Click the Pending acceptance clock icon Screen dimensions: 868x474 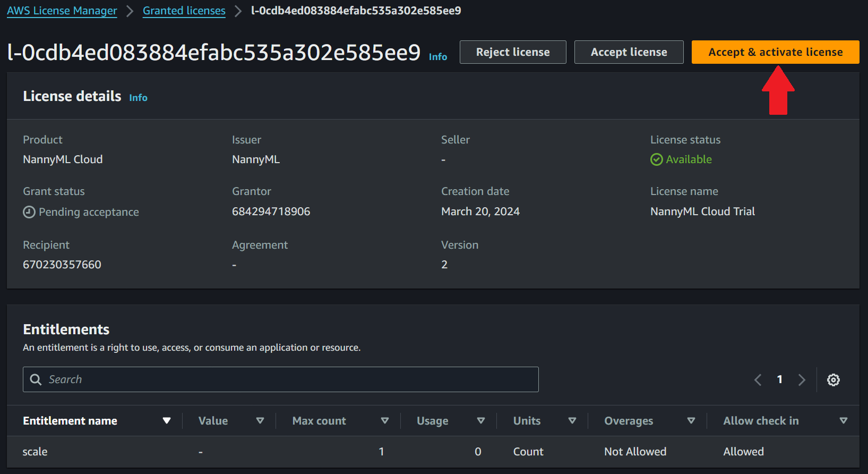click(29, 212)
